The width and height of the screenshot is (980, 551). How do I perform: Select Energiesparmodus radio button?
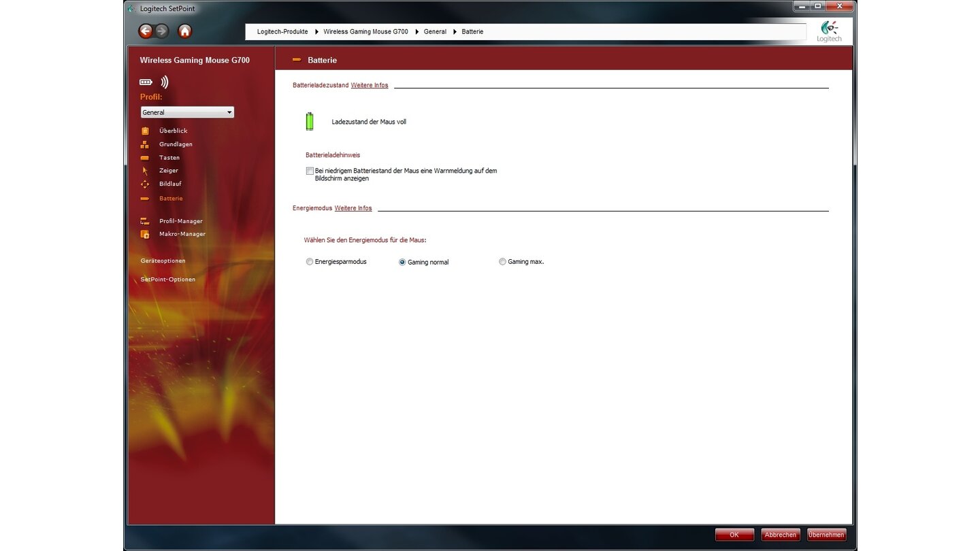point(310,261)
